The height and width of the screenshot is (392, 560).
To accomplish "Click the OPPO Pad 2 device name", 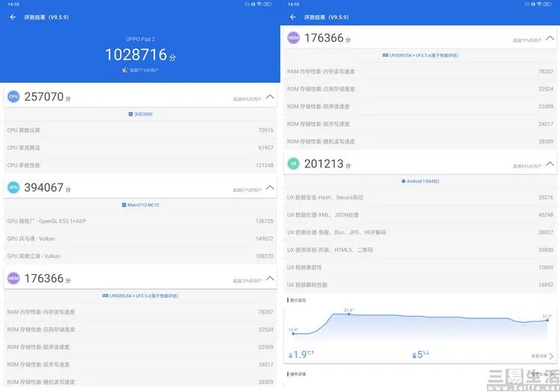I will coord(140,39).
